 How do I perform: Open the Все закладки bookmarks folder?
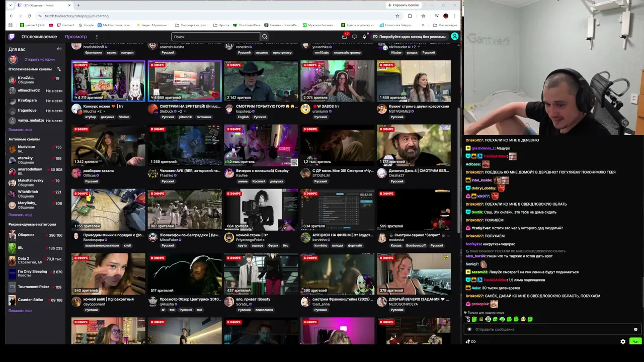pos(446,25)
